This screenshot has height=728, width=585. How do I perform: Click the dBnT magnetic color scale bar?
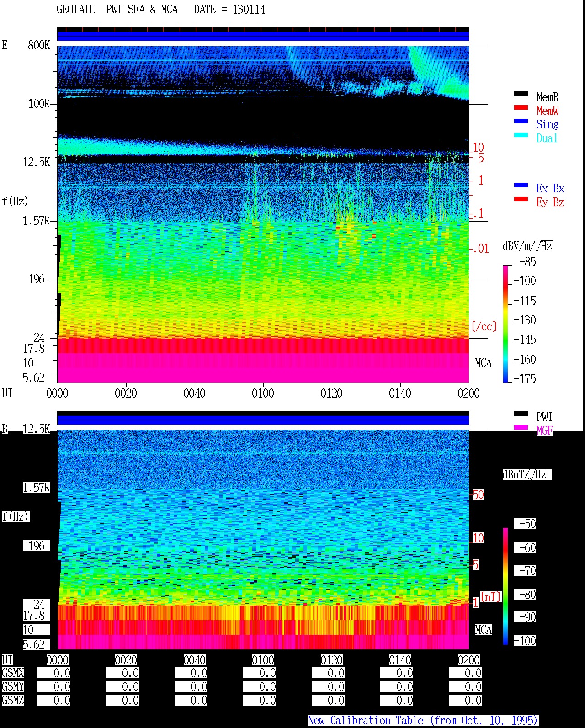tap(505, 586)
